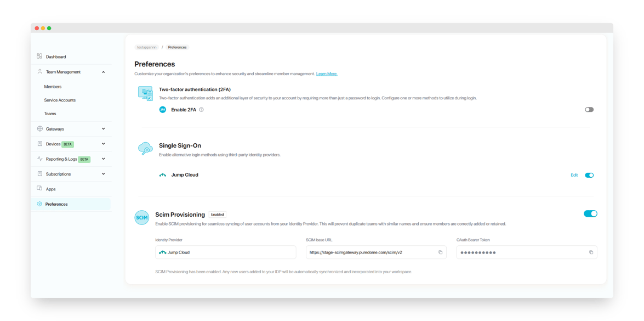
Task: Open the Dashboard from the sidebar
Action: point(55,57)
